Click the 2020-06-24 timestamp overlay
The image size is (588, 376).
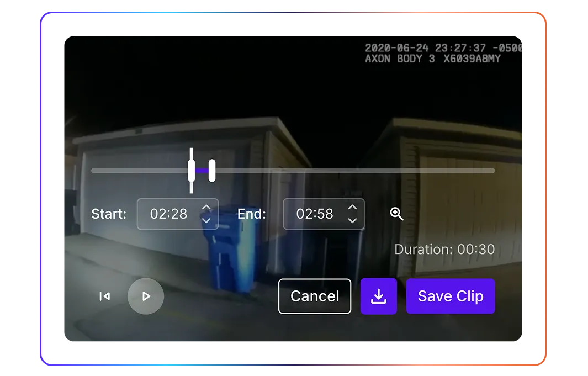click(443, 48)
